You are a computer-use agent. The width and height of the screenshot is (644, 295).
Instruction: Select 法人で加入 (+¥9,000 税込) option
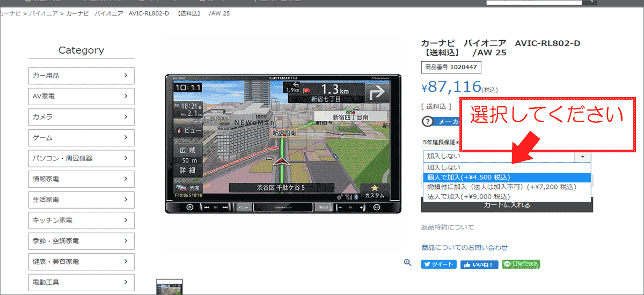tap(506, 197)
